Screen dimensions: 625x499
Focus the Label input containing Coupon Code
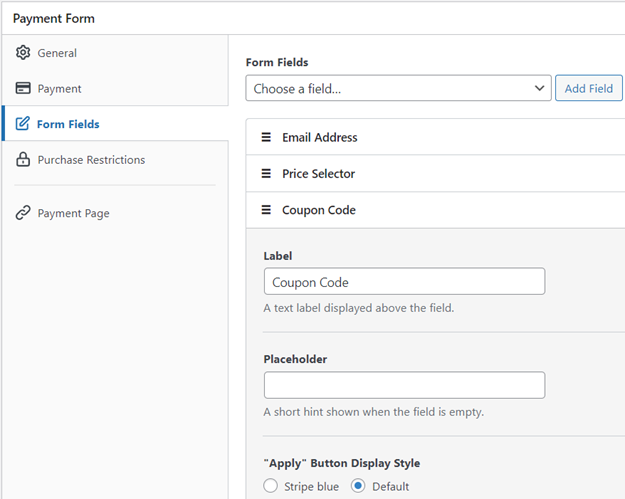(x=404, y=281)
